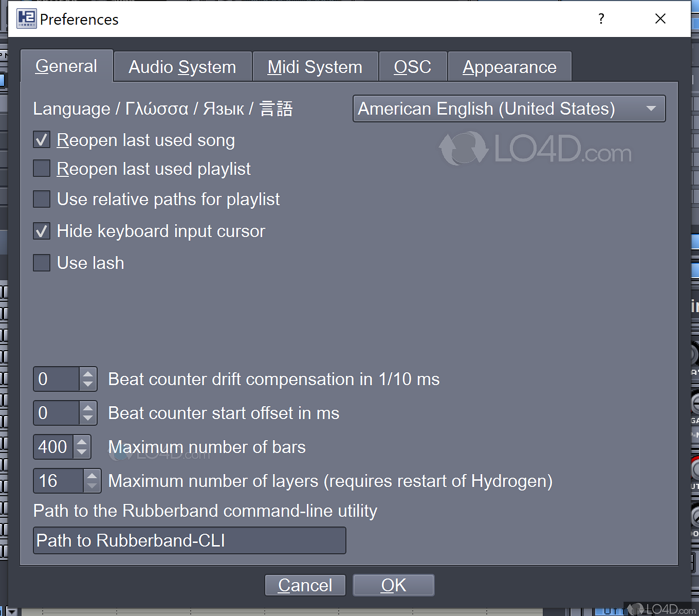Uncheck Reopen last used song
The height and width of the screenshot is (616, 699).
pyautogui.click(x=42, y=139)
